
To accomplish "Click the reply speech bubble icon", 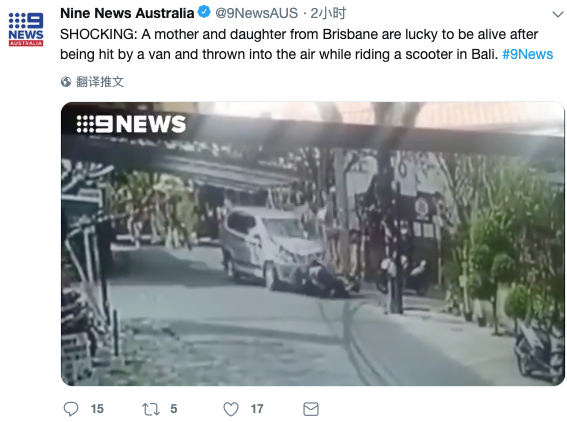I will [71, 409].
